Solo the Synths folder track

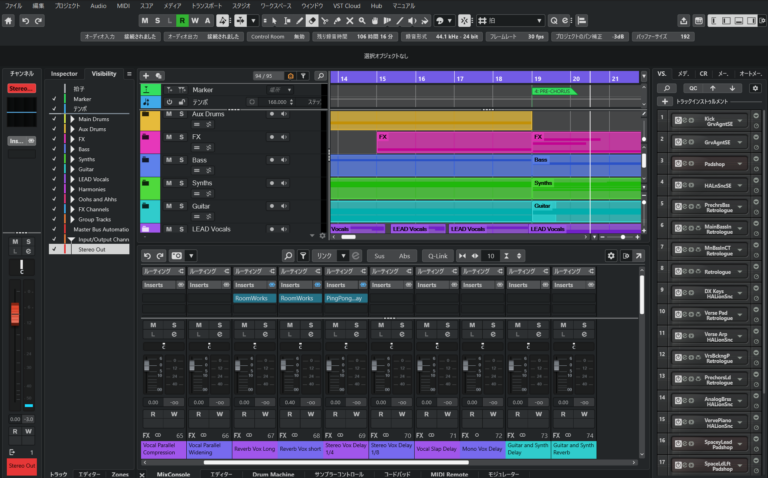[x=181, y=183]
